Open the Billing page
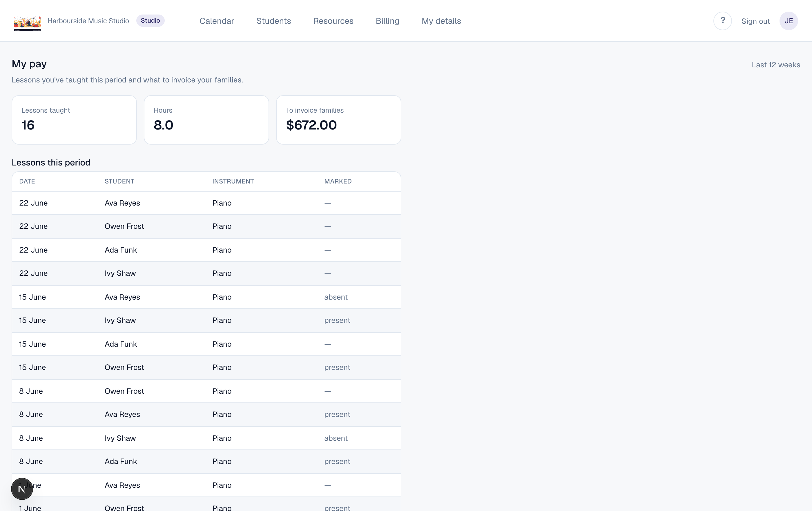The height and width of the screenshot is (511, 812). click(x=387, y=21)
